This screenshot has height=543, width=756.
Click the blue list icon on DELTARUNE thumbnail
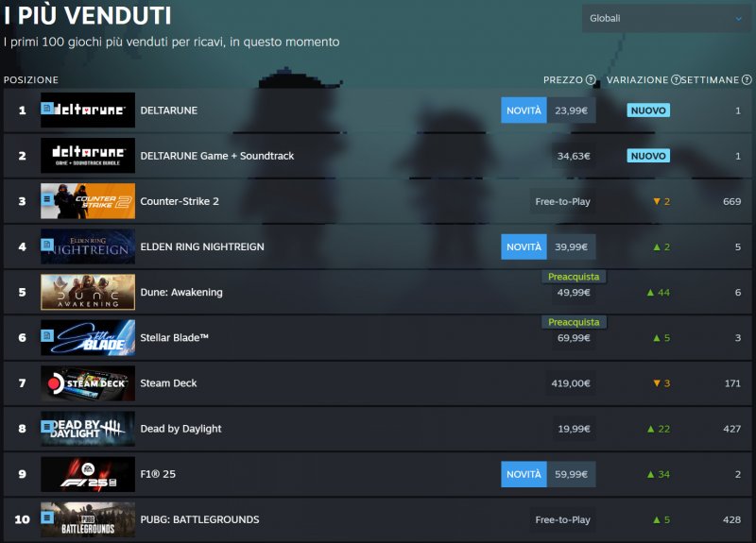(46, 108)
